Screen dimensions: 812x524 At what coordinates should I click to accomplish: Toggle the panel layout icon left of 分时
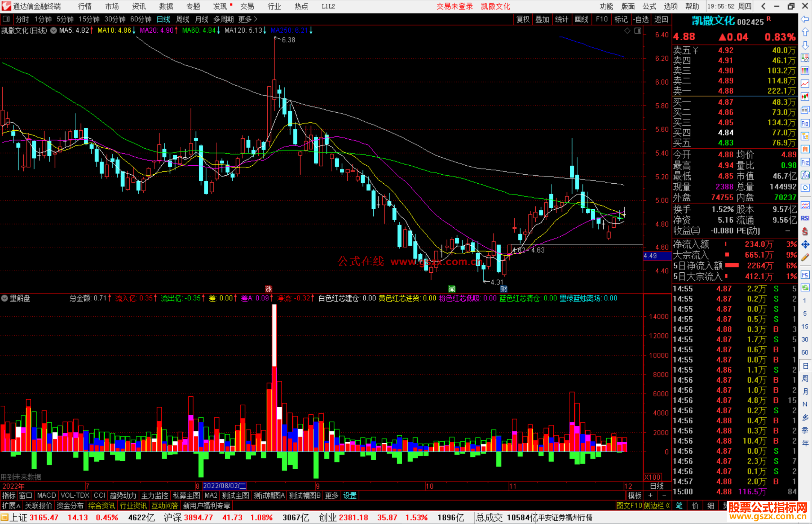click(6, 19)
